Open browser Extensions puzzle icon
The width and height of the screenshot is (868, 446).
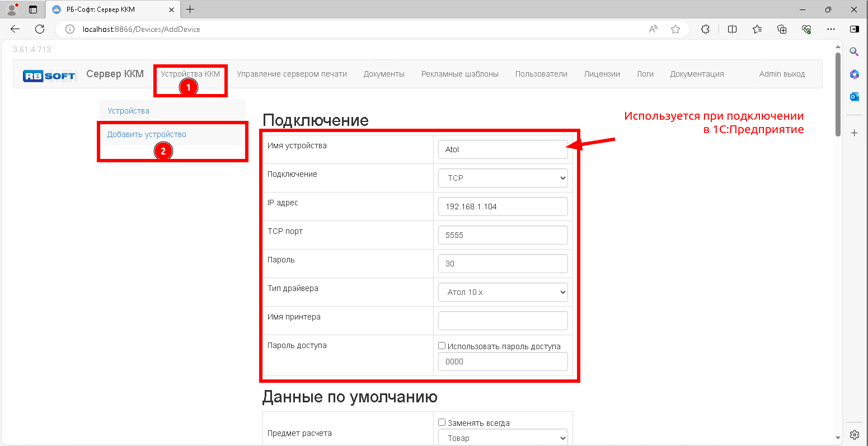tap(706, 29)
